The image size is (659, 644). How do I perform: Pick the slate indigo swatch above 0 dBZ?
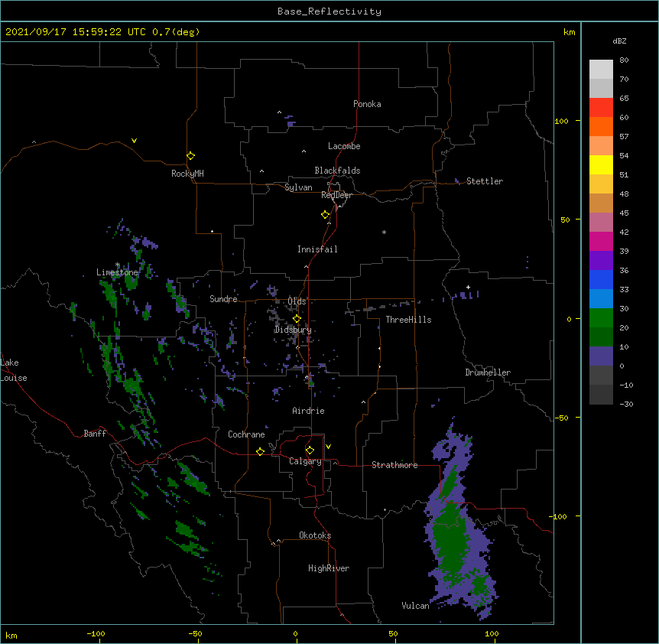coord(601,356)
